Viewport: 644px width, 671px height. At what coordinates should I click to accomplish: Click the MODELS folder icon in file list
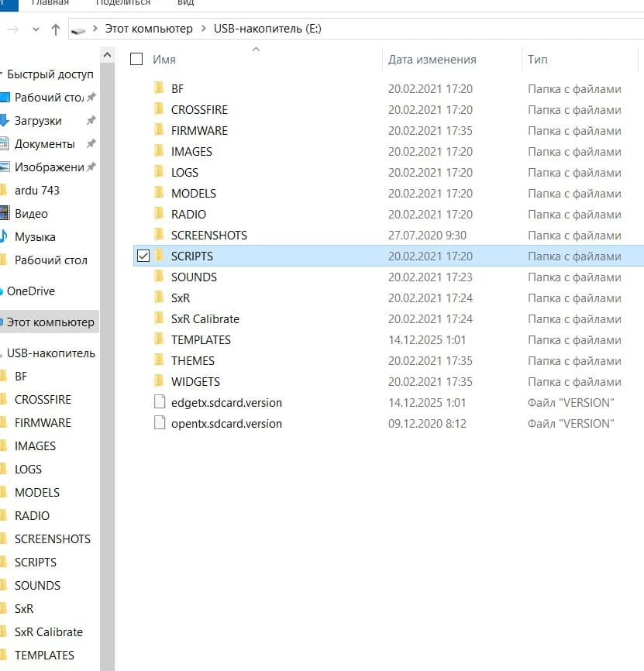point(159,193)
